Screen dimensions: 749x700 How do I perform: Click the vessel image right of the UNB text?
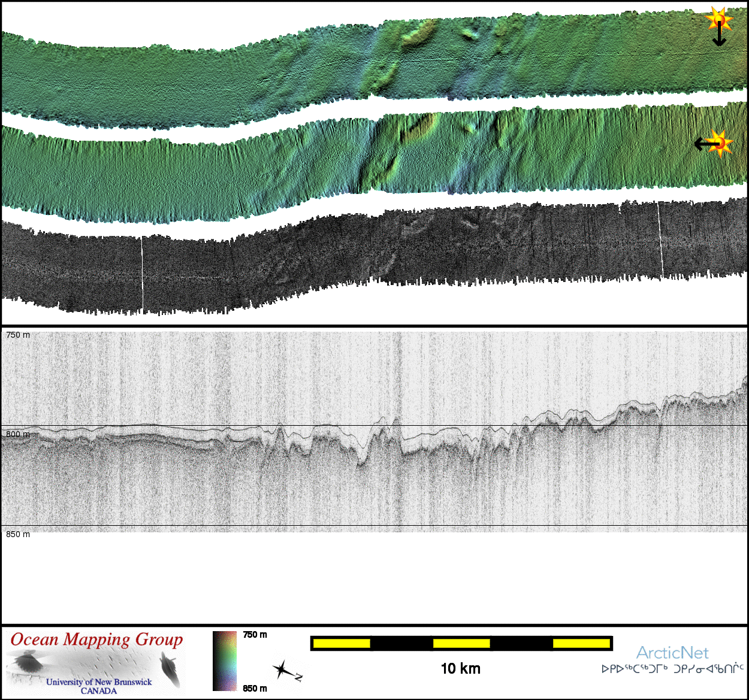tap(170, 669)
